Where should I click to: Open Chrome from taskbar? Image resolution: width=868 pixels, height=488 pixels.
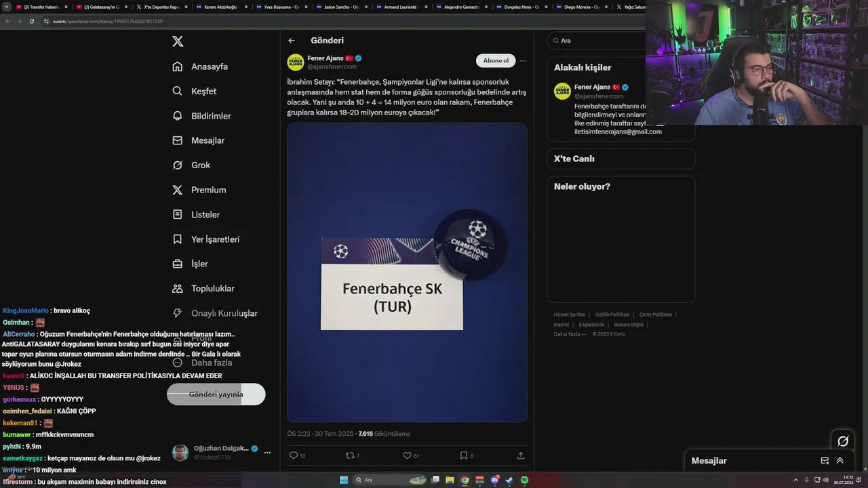(x=465, y=480)
